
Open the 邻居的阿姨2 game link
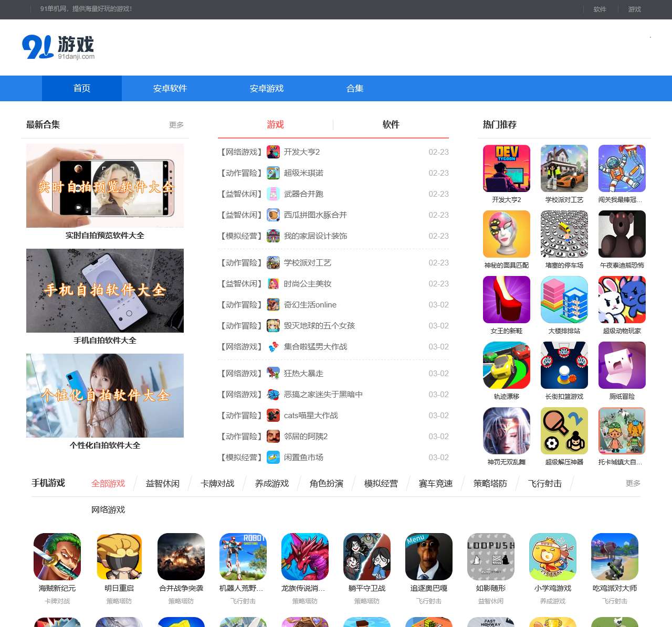(306, 437)
